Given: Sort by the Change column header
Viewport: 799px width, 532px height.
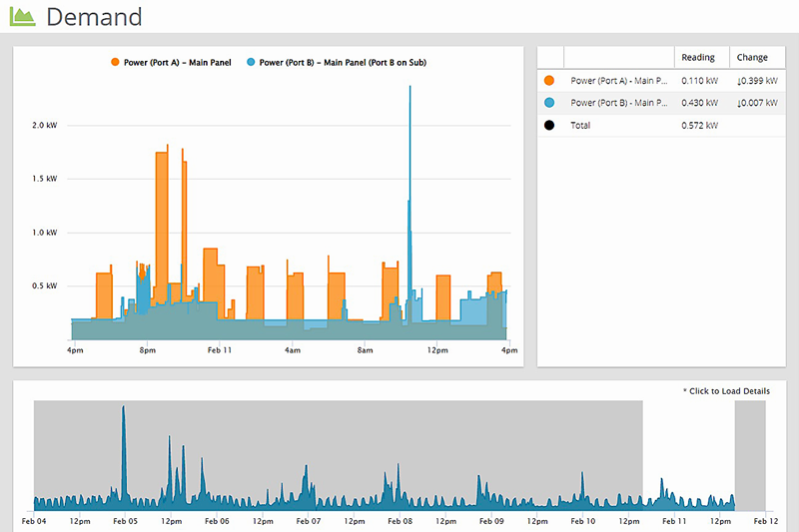Looking at the screenshot, I should [752, 57].
